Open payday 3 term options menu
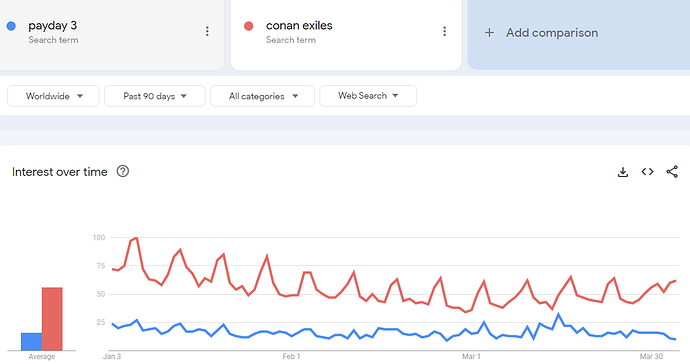The height and width of the screenshot is (364, 690). [207, 31]
